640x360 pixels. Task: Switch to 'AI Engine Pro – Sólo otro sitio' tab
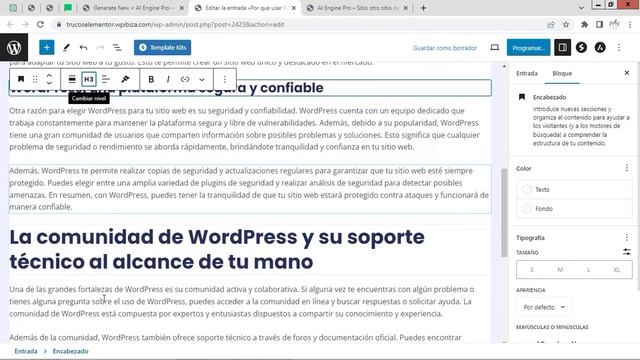click(358, 8)
